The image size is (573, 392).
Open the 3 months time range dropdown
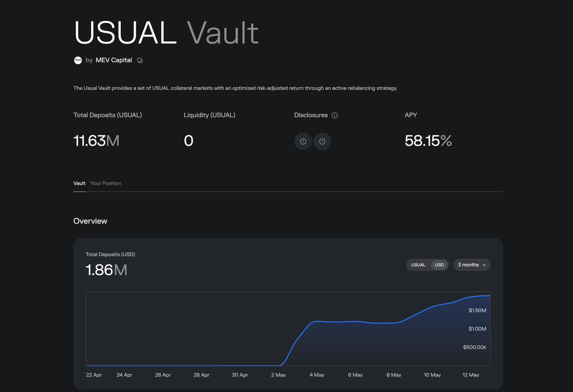[x=472, y=265]
